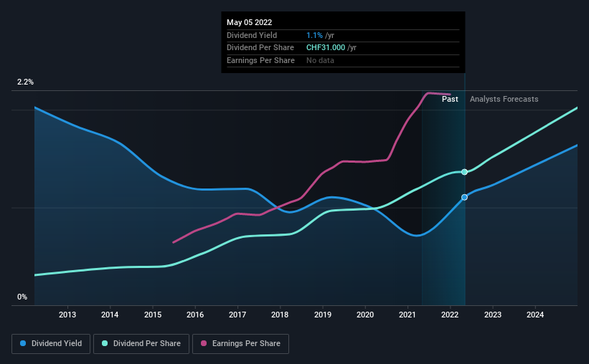Click the 'Earnings Per Share' tooltip row label
The height and width of the screenshot is (364, 589).
point(260,60)
